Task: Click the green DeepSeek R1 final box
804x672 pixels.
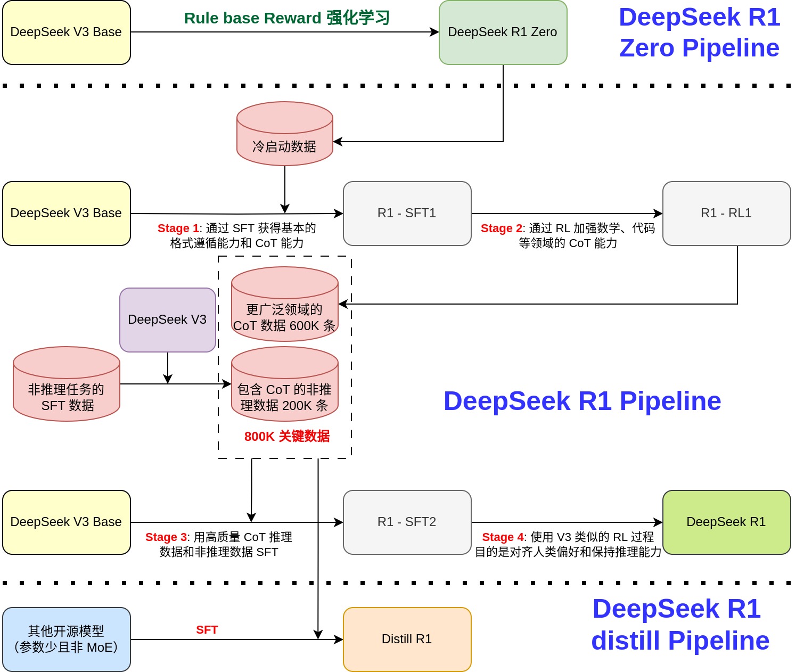Action: pos(727,522)
